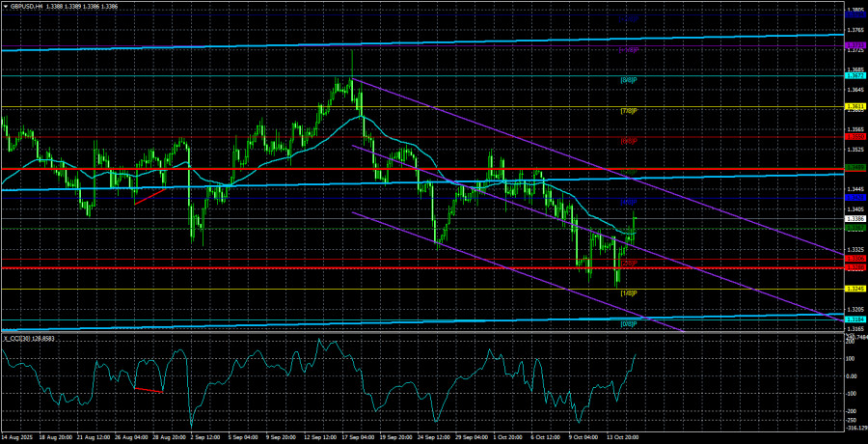Click the 1.3805 price scale label
The height and width of the screenshot is (444, 868).
tap(854, 11)
